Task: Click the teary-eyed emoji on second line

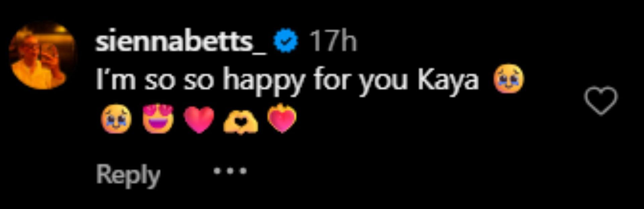Action: coord(116,119)
